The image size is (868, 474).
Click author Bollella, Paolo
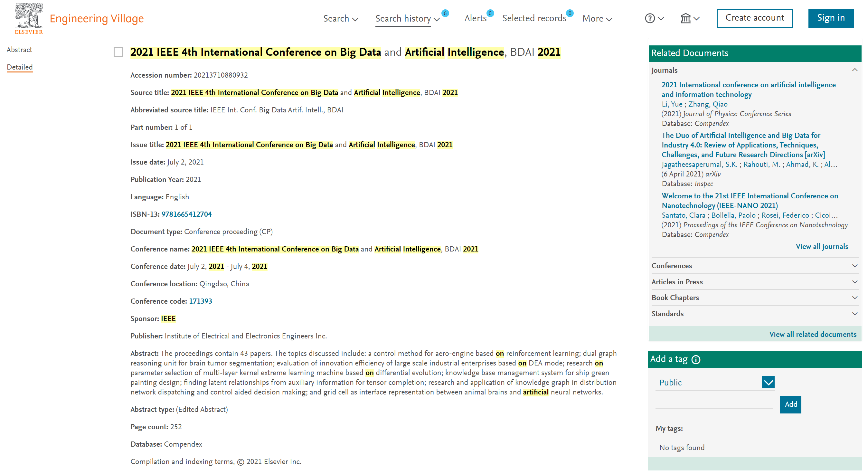[733, 215]
